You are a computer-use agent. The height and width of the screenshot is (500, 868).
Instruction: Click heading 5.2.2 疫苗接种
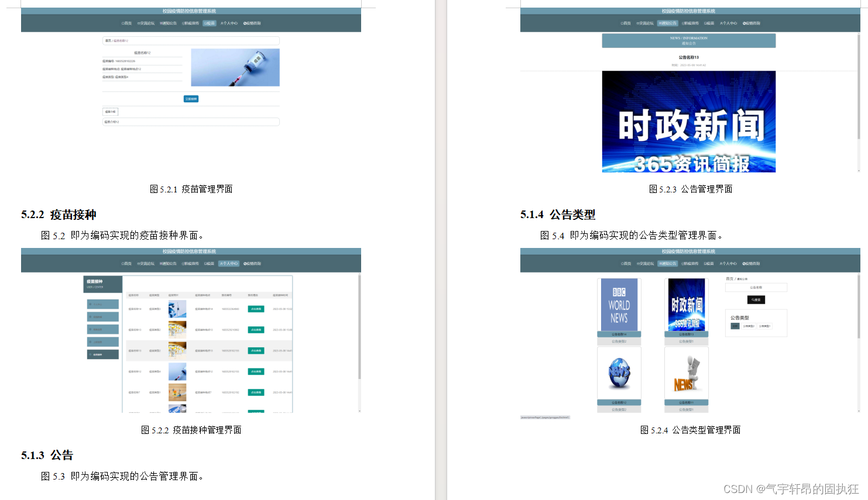point(59,215)
